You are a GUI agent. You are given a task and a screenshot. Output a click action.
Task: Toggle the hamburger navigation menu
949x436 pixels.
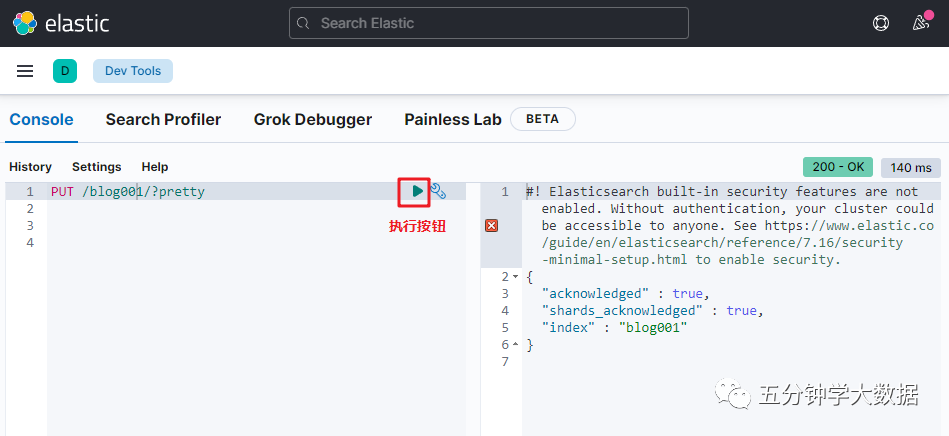[25, 70]
